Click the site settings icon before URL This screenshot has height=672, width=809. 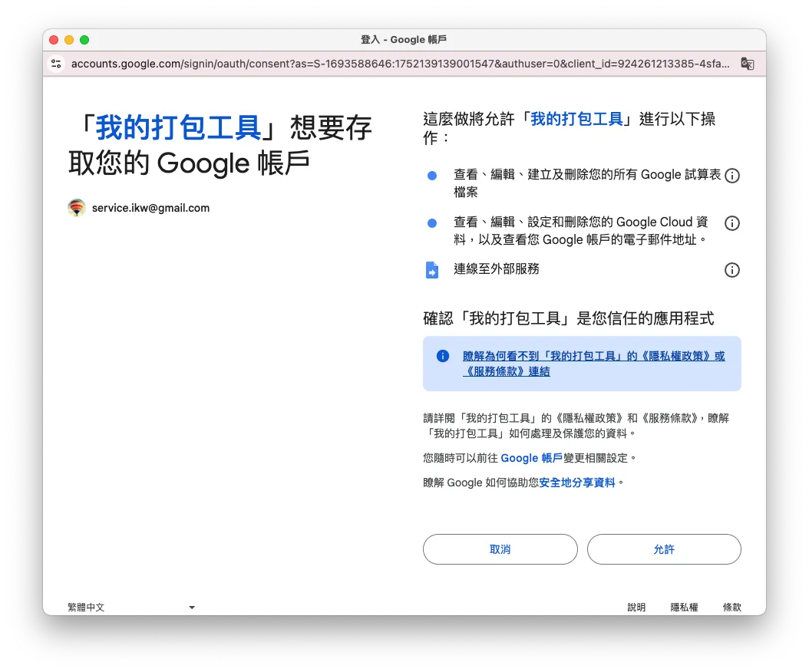click(56, 64)
